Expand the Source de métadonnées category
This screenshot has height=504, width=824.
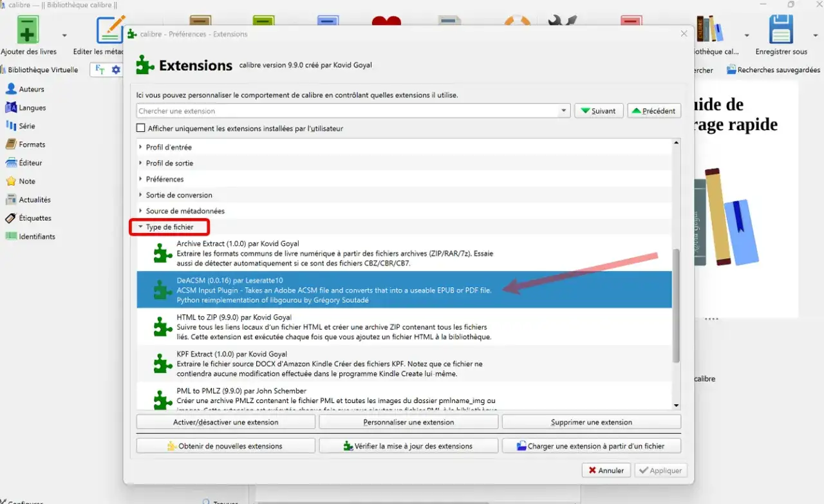(141, 210)
